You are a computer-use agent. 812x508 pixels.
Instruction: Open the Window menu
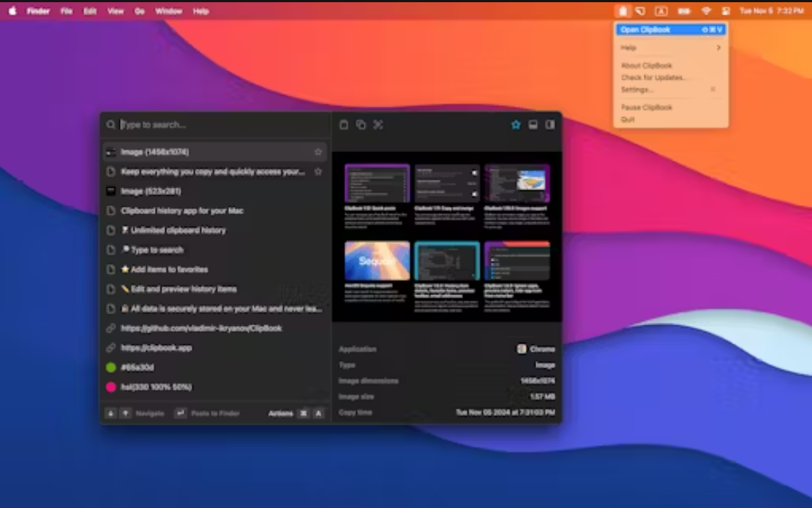click(169, 11)
